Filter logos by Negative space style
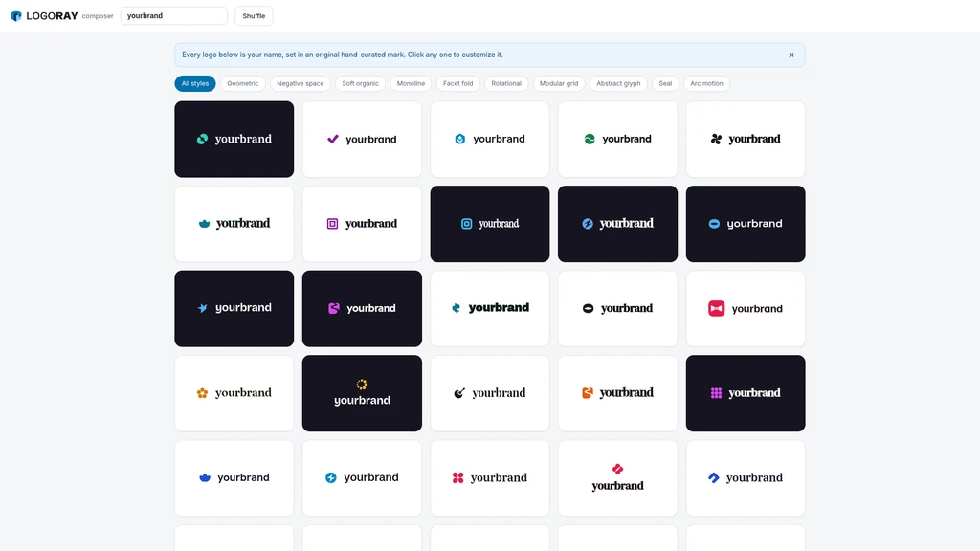Image resolution: width=980 pixels, height=551 pixels. click(x=300, y=84)
